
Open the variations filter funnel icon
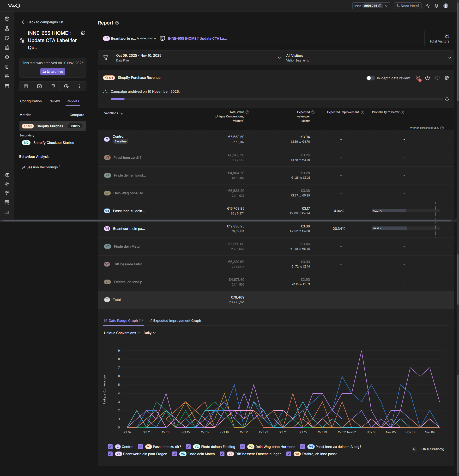click(x=122, y=113)
